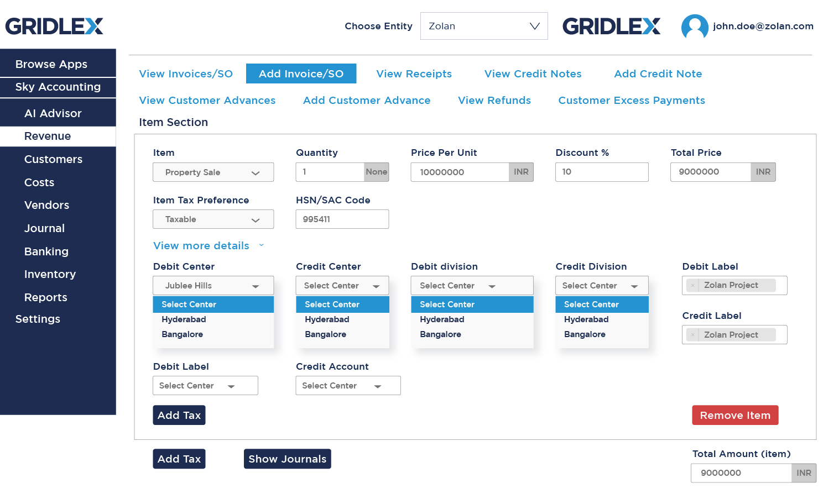Remove the Zolan Project tag in Credit Label
The width and height of the screenshot is (839, 504).
tap(692, 335)
